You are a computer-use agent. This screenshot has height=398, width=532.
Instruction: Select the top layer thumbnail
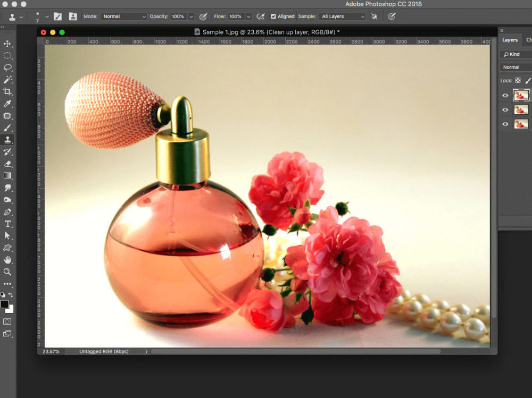[521, 95]
